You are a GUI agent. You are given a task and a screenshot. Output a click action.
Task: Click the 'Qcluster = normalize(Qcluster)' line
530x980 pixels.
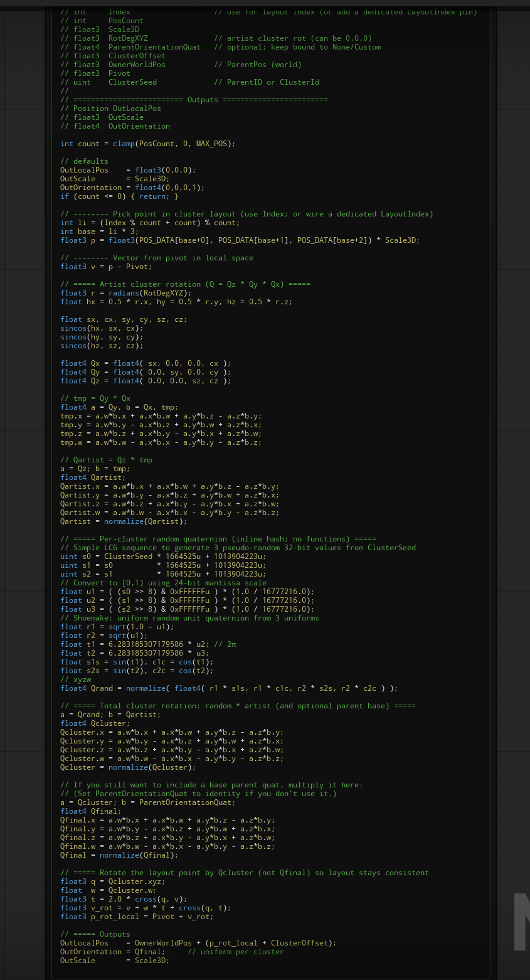click(x=128, y=767)
